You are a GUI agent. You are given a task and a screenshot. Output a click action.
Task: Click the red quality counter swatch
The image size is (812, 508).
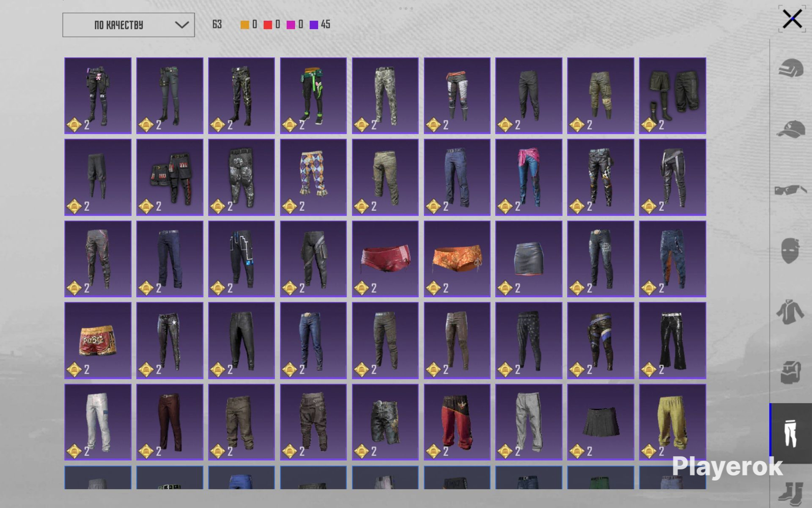268,24
